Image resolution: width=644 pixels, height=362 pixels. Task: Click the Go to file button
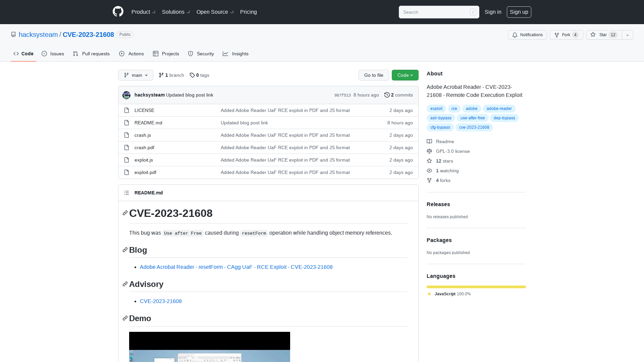click(x=374, y=75)
